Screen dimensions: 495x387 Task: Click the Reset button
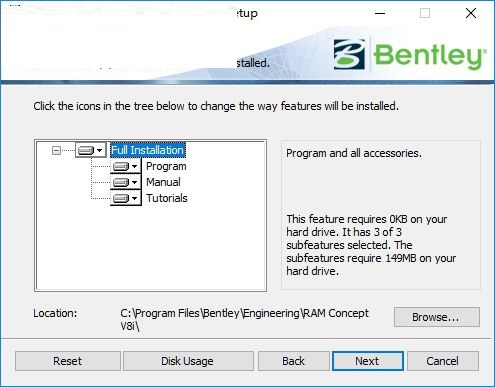pos(68,361)
